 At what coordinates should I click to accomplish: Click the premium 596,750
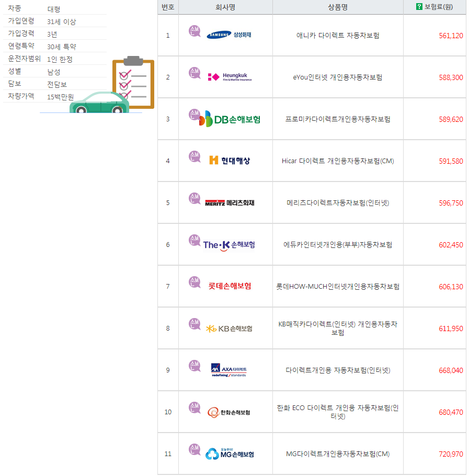coord(451,203)
